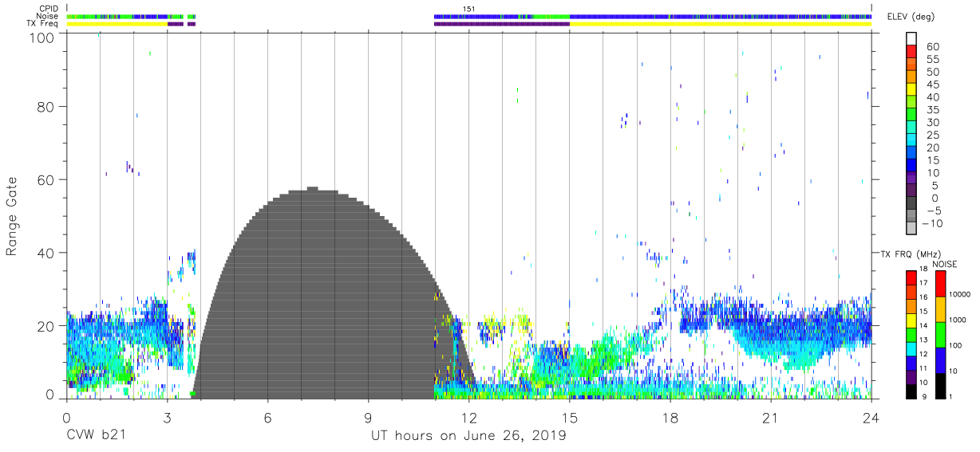
Task: Click the 'NOISE' legend title
Action: click(944, 264)
